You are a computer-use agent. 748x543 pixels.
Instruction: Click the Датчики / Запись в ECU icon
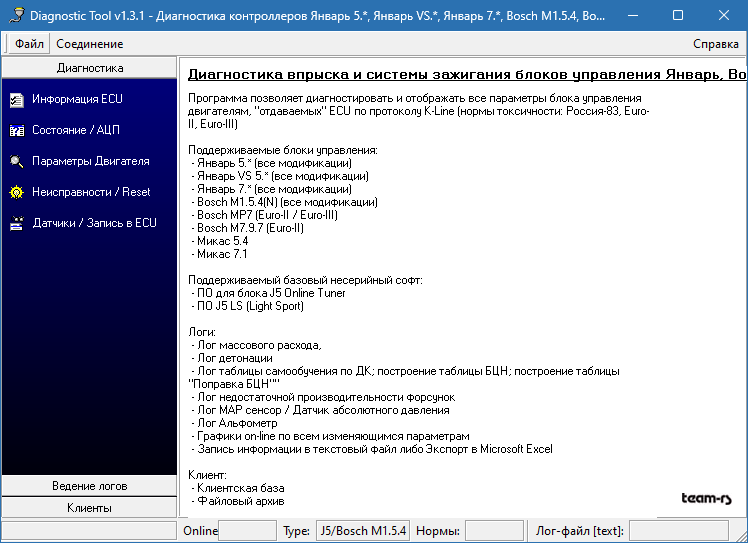tap(17, 223)
